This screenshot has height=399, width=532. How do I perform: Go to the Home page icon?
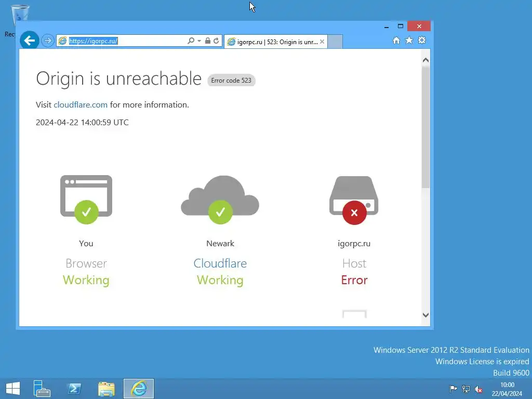[x=396, y=41]
